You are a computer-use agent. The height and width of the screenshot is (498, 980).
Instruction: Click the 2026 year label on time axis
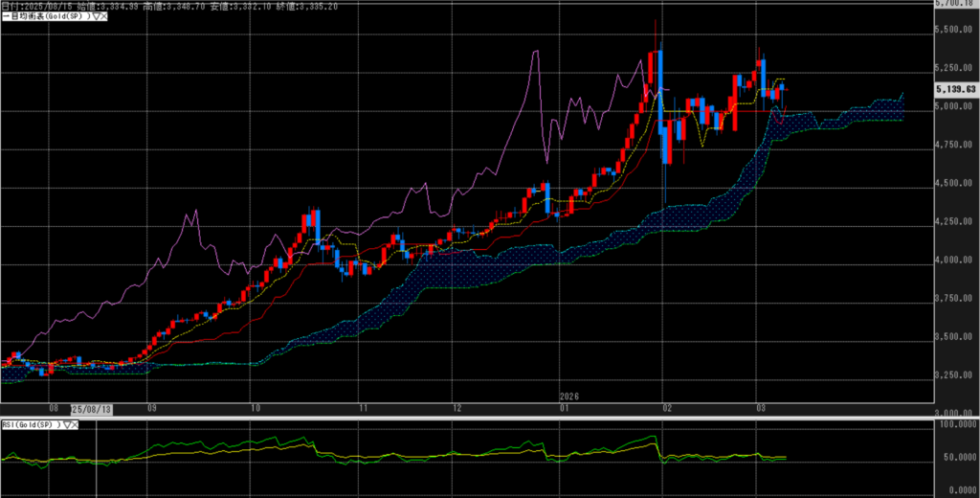[570, 396]
